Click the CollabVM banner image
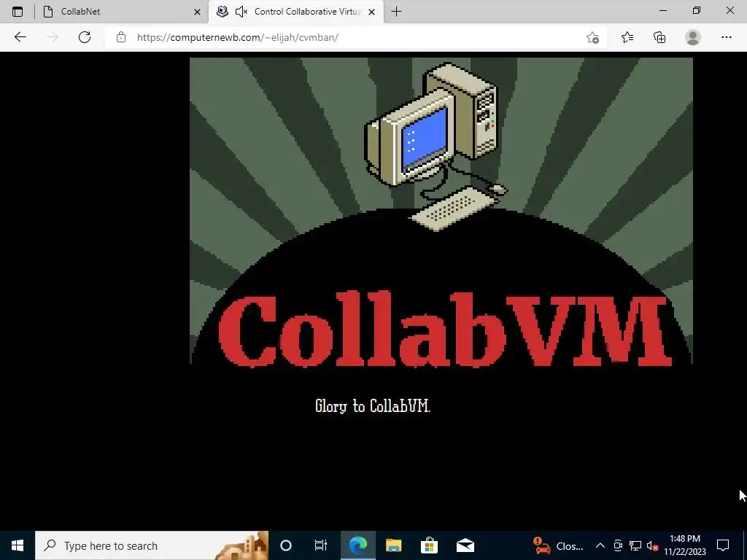The width and height of the screenshot is (747, 560). point(441,211)
